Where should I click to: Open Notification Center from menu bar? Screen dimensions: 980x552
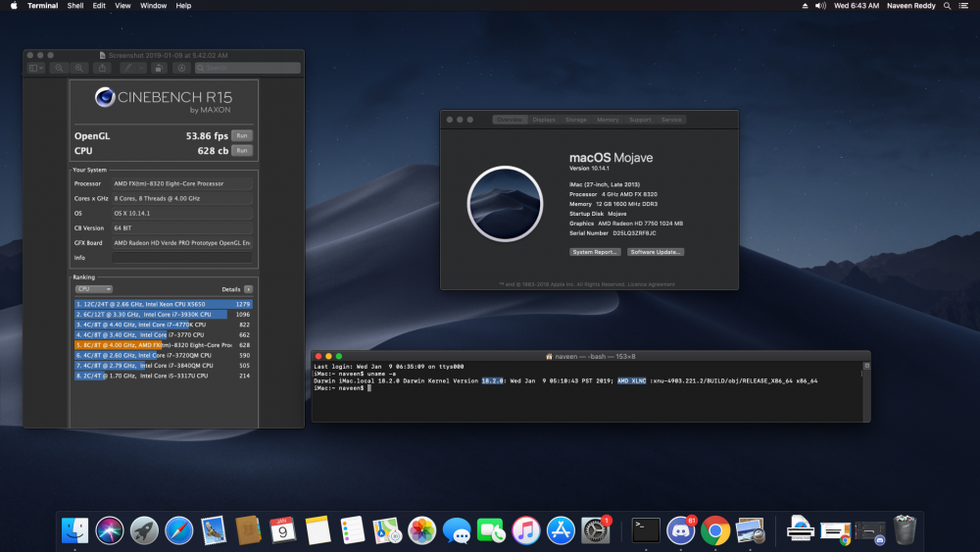[x=963, y=6]
